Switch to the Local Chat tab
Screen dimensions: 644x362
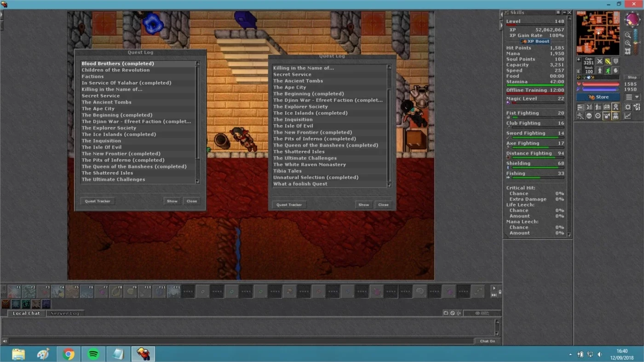click(26, 313)
